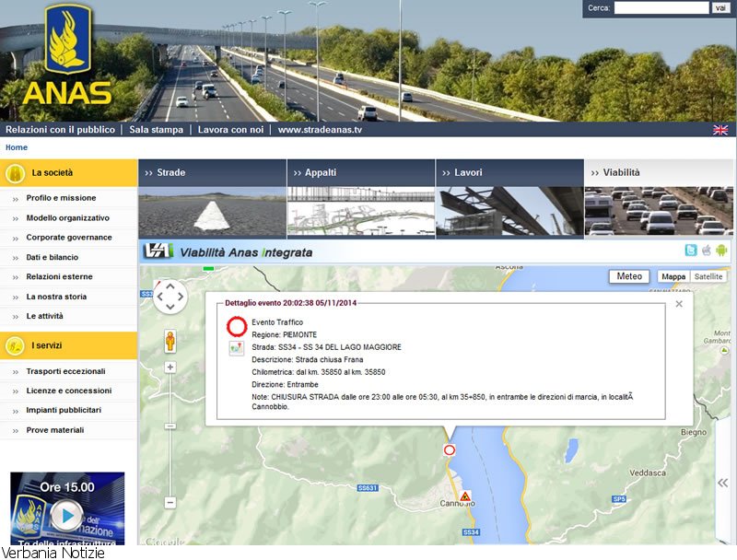Switch language with the UK flag icon
Screen dimensions: 737x560
coord(720,130)
